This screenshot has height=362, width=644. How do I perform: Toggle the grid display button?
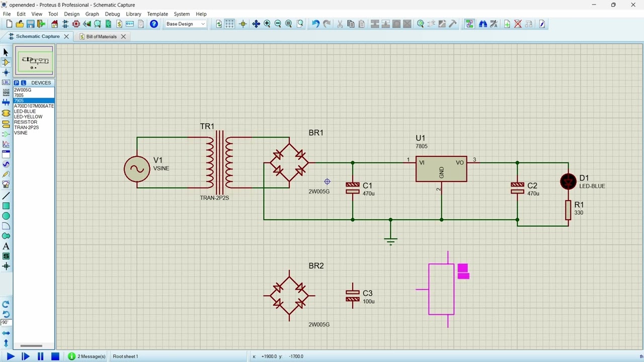tap(229, 24)
